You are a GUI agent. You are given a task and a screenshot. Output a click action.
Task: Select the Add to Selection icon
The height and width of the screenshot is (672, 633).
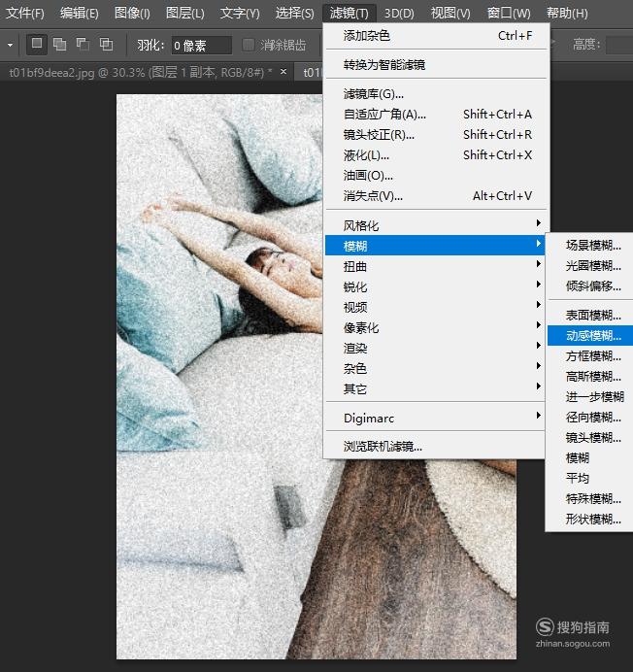point(59,44)
